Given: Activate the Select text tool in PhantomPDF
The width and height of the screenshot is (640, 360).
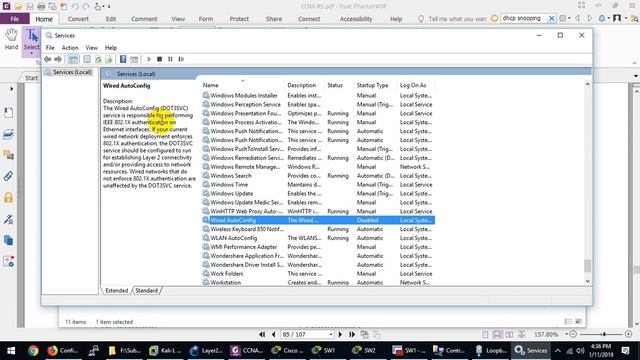Looking at the screenshot, I should (x=31, y=40).
